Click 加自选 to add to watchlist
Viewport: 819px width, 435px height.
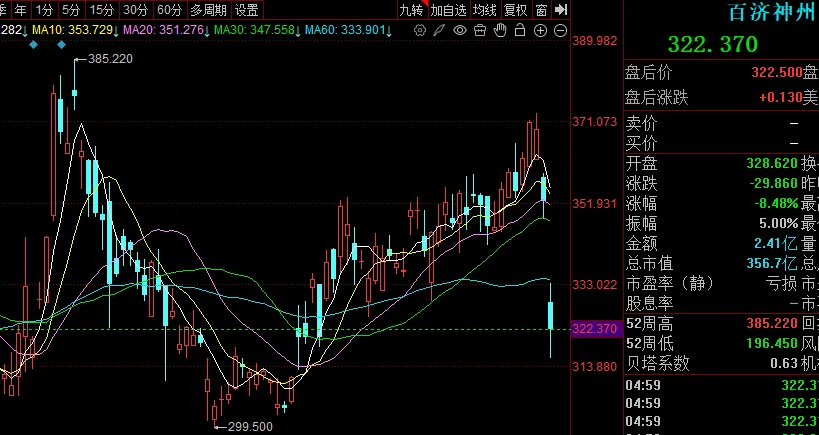[x=448, y=9]
